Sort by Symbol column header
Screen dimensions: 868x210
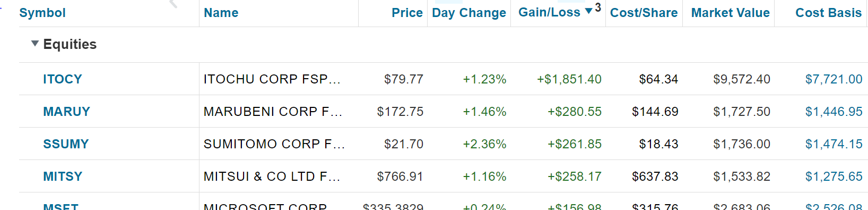(x=42, y=13)
